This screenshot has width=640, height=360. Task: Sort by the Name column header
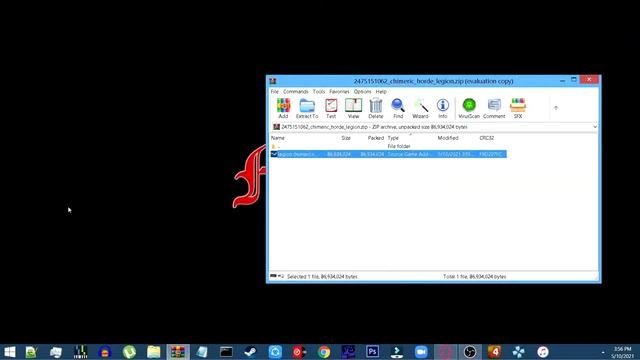[278, 138]
